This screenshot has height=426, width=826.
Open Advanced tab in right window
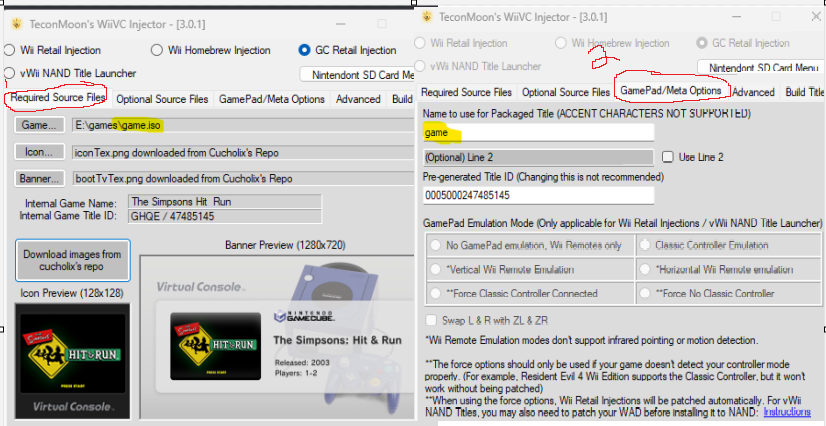point(753,92)
